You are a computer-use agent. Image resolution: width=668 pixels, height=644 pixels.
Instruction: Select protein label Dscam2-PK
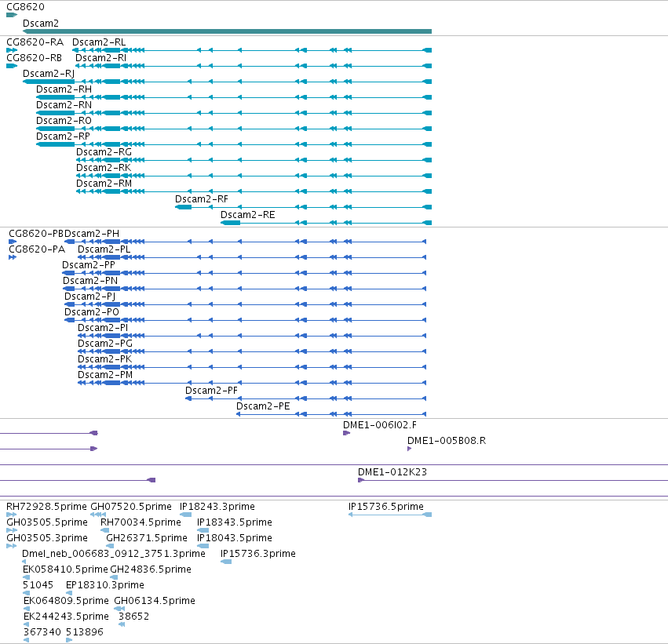[x=105, y=359]
